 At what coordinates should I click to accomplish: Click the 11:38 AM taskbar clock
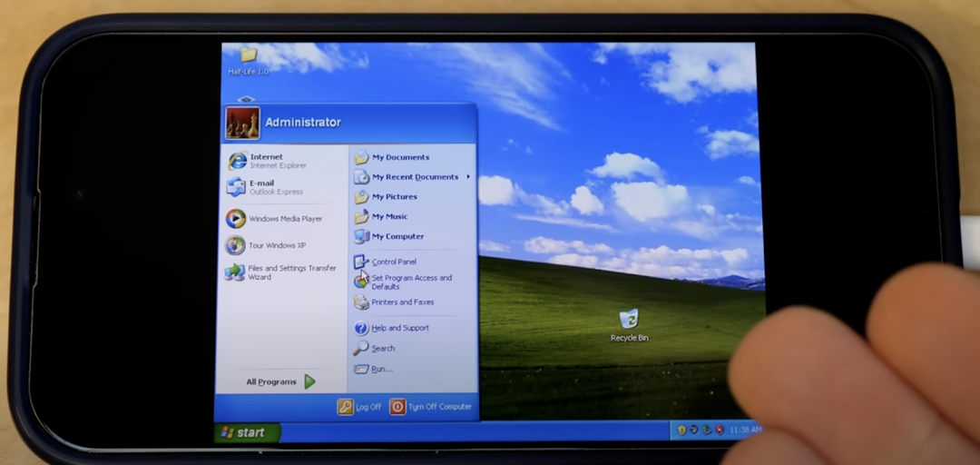[745, 430]
